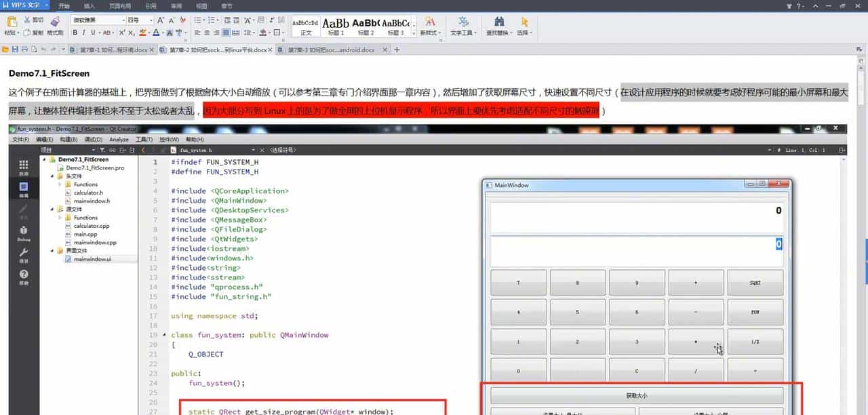Click the 文字工具 (Text Tools) icon
The image size is (868, 415).
coord(462,26)
